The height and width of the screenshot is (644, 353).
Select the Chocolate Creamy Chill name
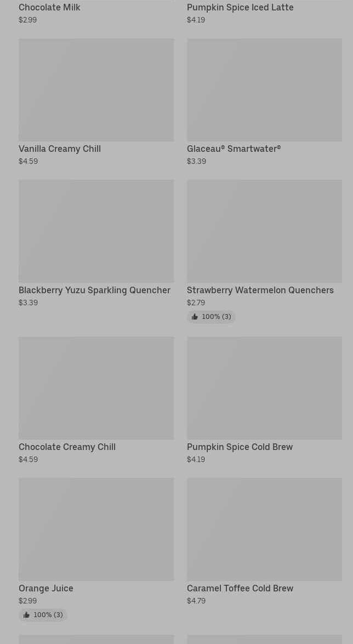click(x=67, y=447)
